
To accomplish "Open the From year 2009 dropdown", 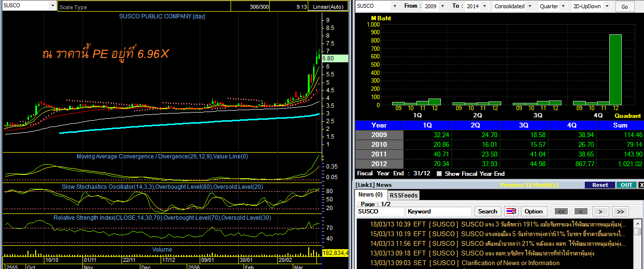I will tap(443, 6).
